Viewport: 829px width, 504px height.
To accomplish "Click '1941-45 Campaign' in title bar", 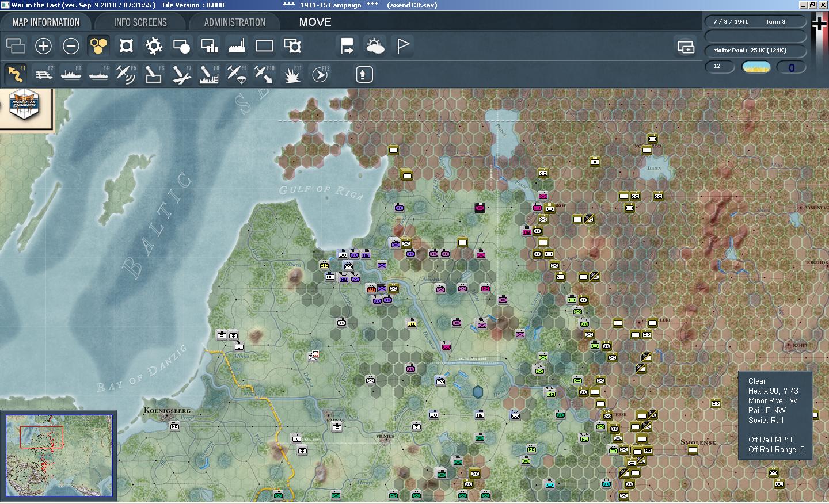I will (330, 5).
